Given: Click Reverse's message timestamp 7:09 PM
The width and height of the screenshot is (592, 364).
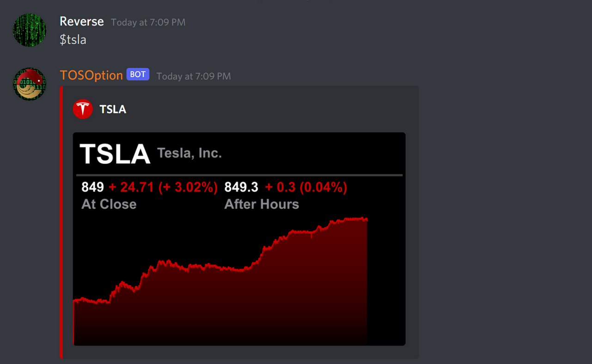Looking at the screenshot, I should [148, 22].
